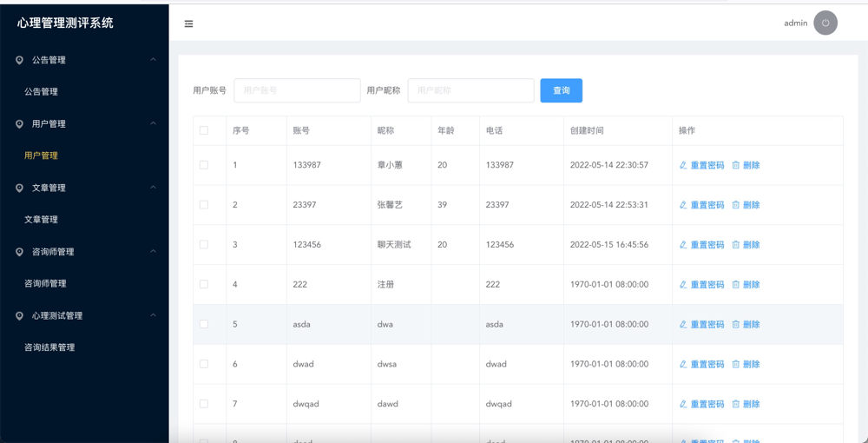Open the 公告管理 submenu item

(41, 92)
